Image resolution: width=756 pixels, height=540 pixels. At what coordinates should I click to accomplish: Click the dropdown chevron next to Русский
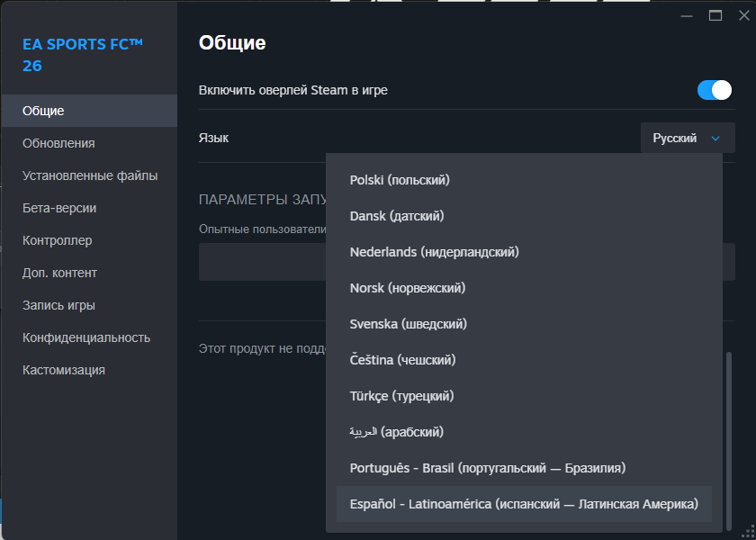point(715,139)
